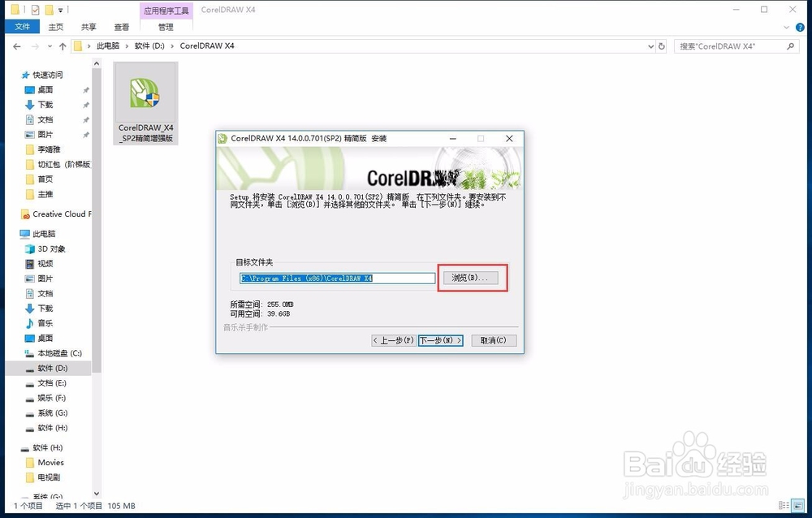Image resolution: width=812 pixels, height=518 pixels.
Task: Click Cancel (取消(C)) in installer
Action: (x=494, y=340)
